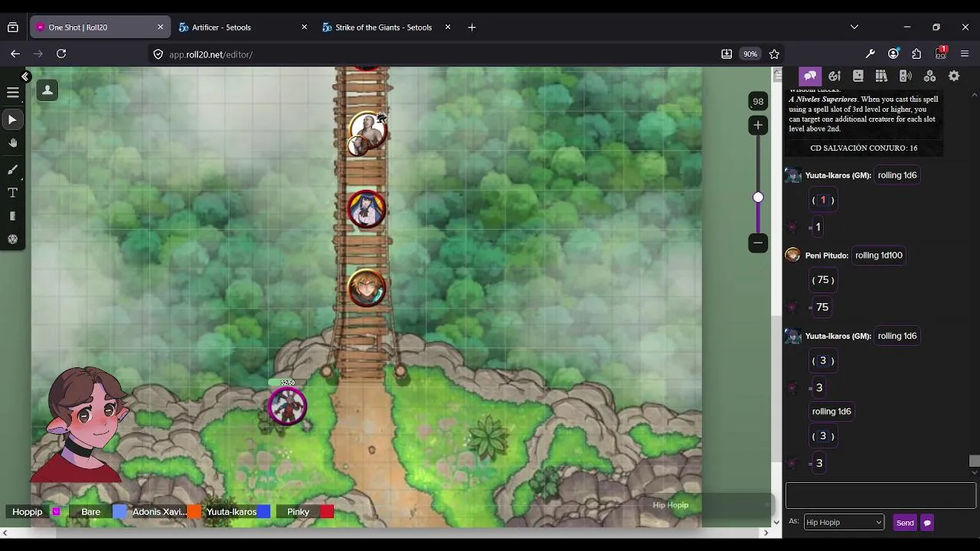
Task: Open the browser extensions puzzle icon
Action: point(916,54)
